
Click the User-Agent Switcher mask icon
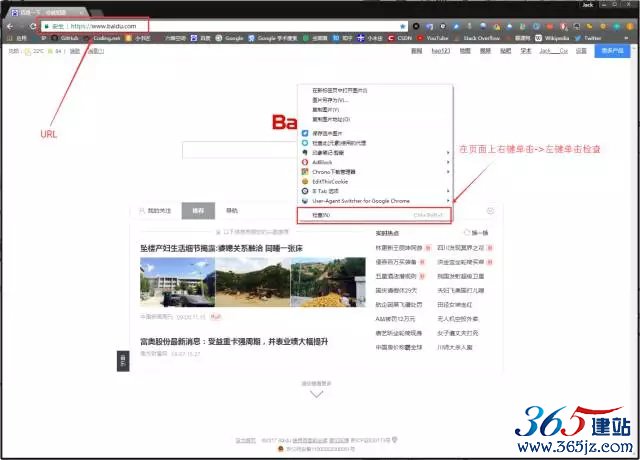304,201
